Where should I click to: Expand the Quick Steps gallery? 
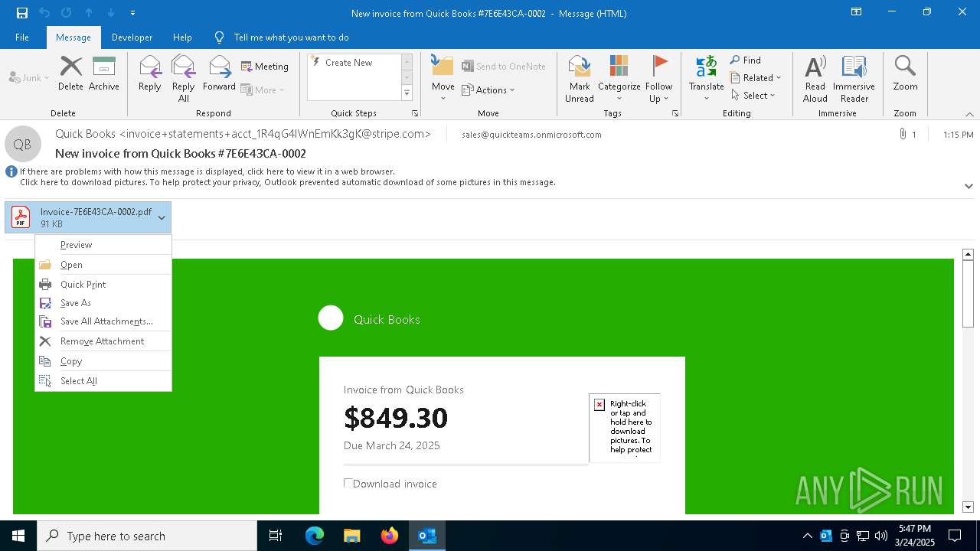[x=407, y=93]
